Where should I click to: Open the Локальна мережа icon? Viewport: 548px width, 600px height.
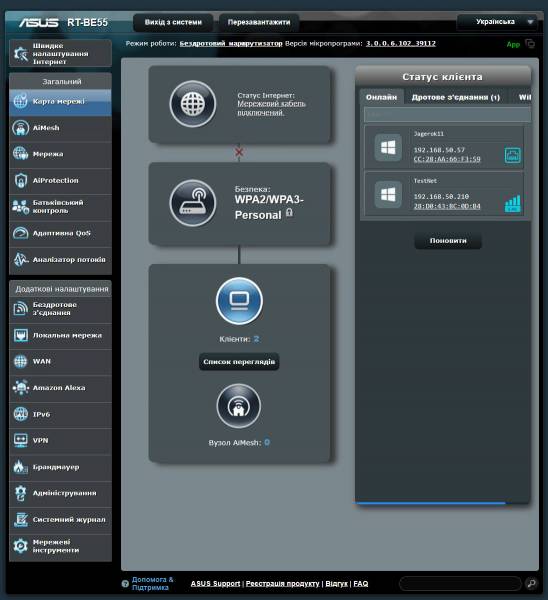[21, 335]
